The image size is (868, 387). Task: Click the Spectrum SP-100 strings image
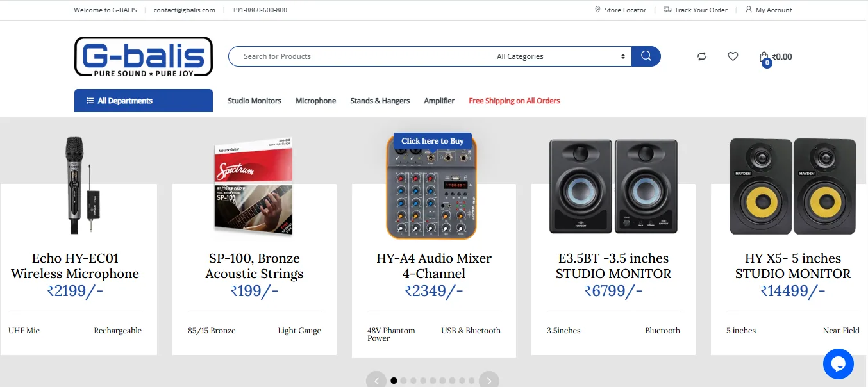coord(254,186)
